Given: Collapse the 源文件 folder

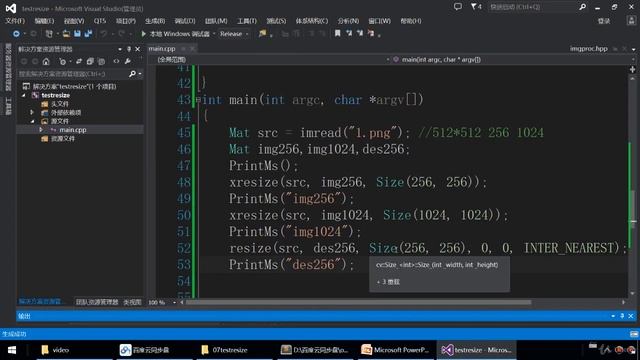Looking at the screenshot, I should click(x=32, y=121).
